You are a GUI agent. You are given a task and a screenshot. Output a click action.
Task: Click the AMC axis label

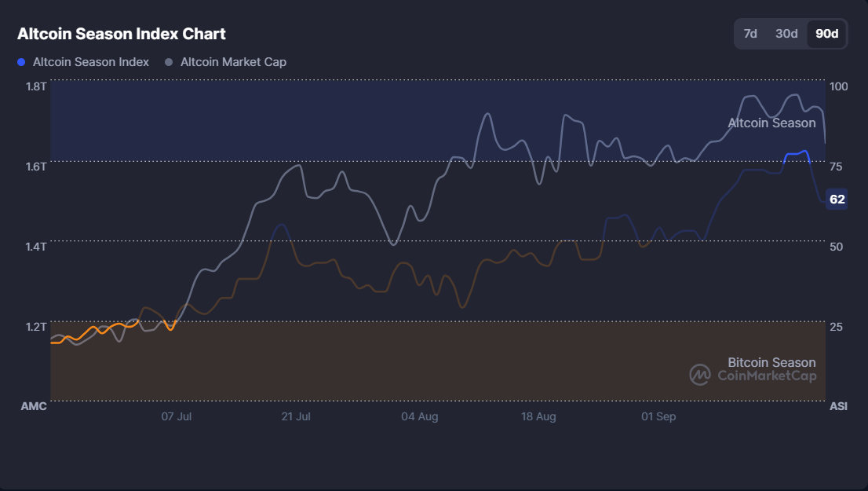35,406
